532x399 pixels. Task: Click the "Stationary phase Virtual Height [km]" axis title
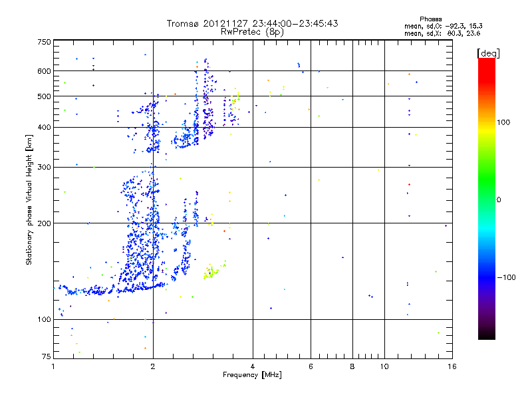(x=29, y=200)
